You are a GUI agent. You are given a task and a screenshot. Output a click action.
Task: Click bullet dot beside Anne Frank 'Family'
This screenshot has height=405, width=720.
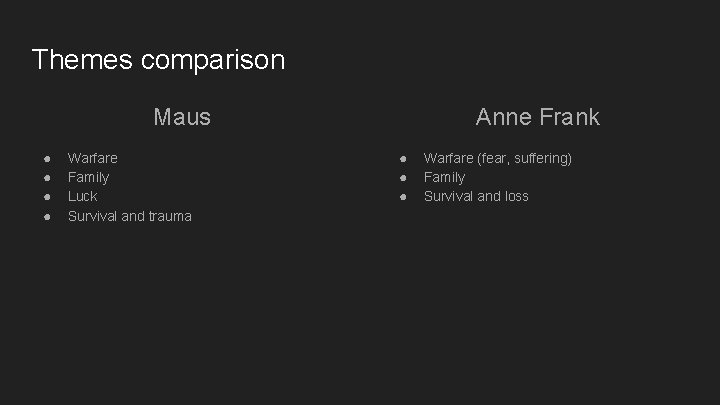(x=402, y=177)
